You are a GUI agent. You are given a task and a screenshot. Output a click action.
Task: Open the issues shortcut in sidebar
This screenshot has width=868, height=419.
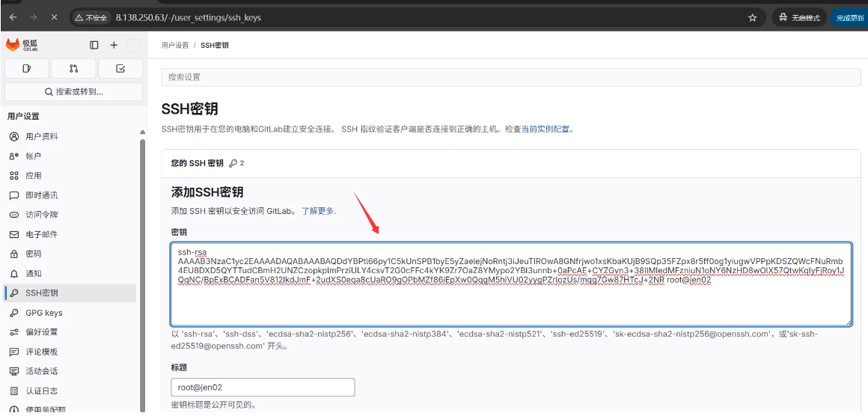(27, 69)
